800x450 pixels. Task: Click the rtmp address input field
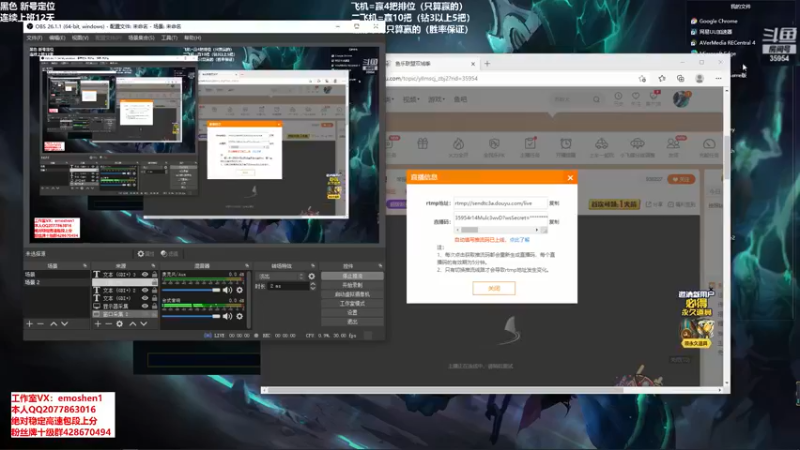tap(500, 203)
